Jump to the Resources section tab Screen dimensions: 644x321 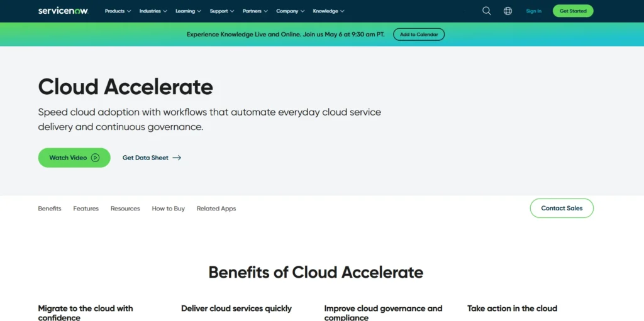[125, 209]
